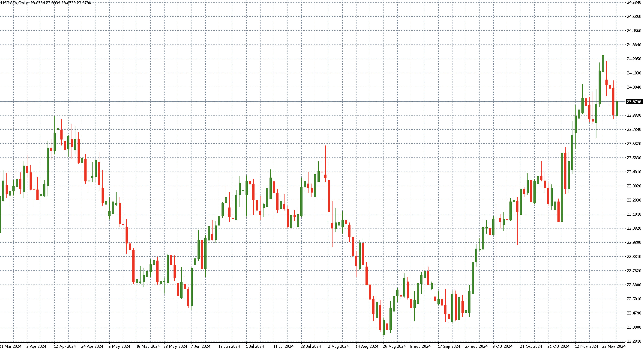The height and width of the screenshot is (350, 644).
Task: Click the last green candle at chart's right edge
Action: (x=617, y=109)
